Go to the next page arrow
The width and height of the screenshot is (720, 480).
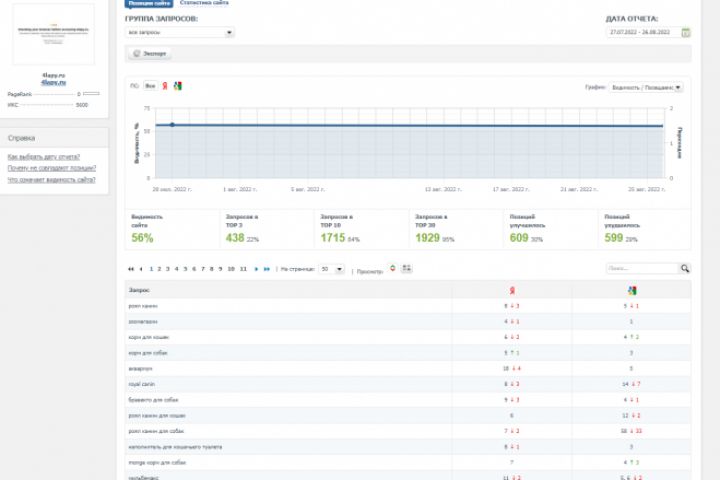click(256, 269)
